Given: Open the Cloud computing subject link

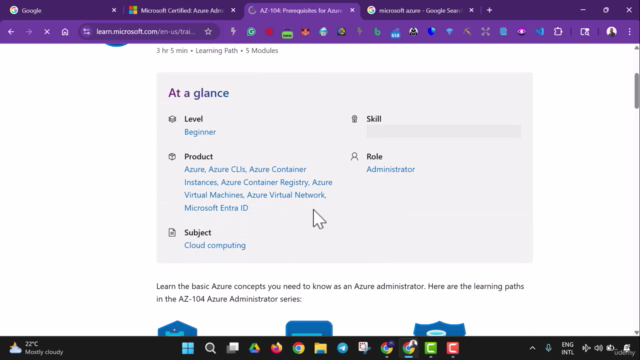Looking at the screenshot, I should (215, 245).
